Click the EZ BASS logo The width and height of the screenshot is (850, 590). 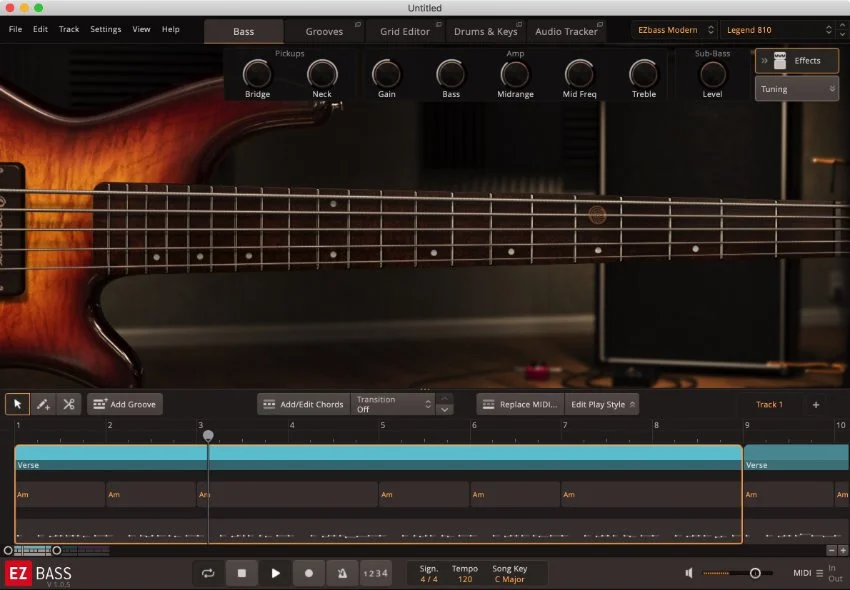[38, 574]
